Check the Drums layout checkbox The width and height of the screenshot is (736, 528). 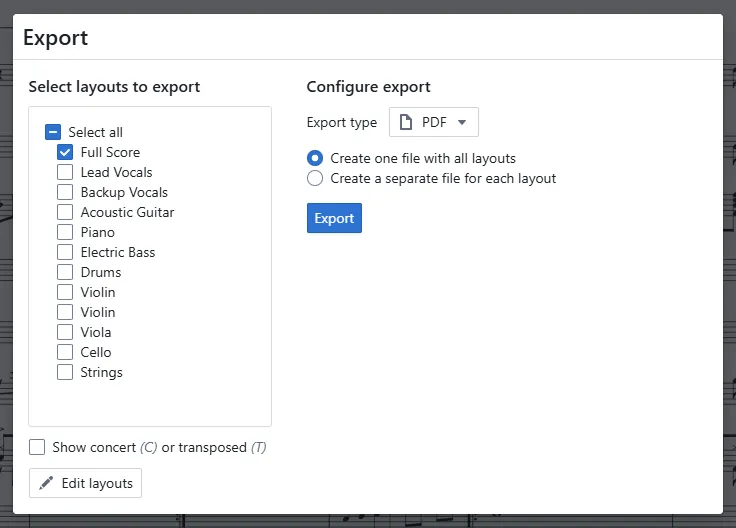click(65, 272)
